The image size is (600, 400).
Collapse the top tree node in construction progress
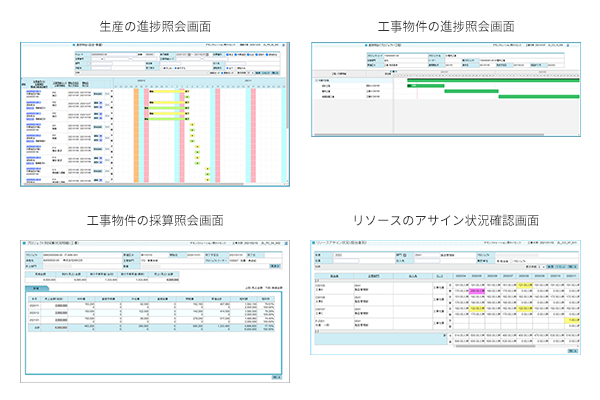[314, 78]
